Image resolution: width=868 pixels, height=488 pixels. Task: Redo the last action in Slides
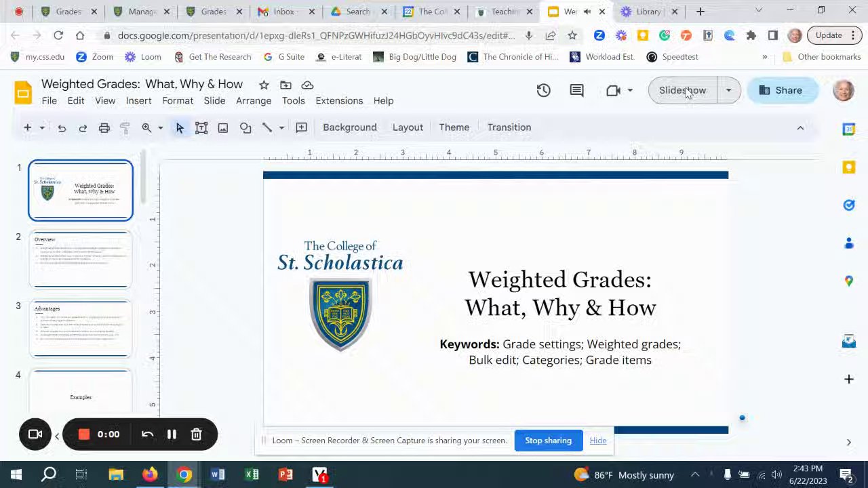click(x=83, y=127)
